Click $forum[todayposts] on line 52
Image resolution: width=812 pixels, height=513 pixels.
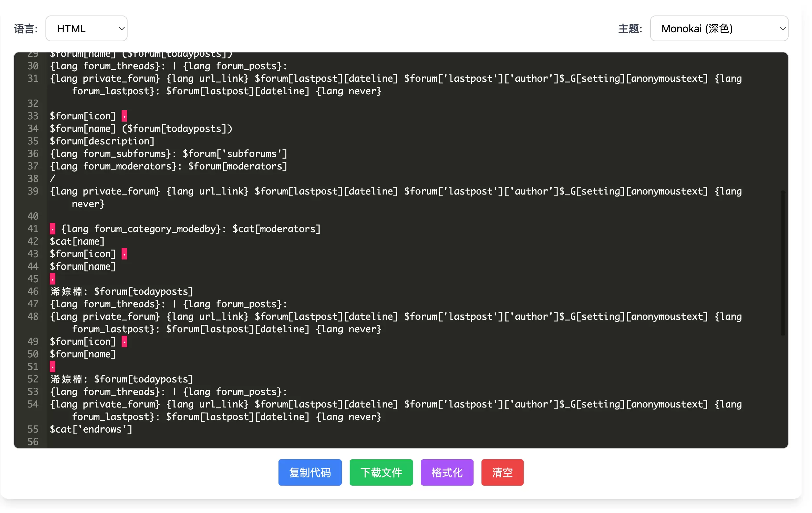point(144,379)
